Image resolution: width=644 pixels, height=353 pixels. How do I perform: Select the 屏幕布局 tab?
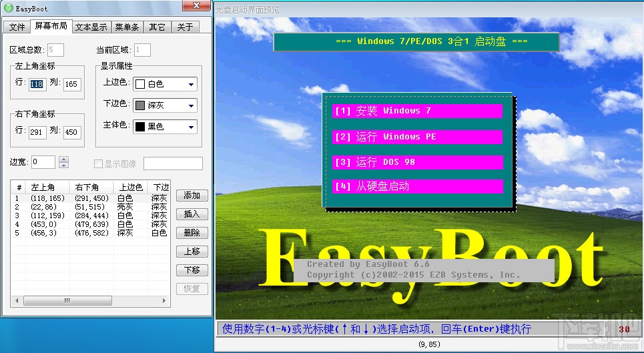click(x=51, y=26)
